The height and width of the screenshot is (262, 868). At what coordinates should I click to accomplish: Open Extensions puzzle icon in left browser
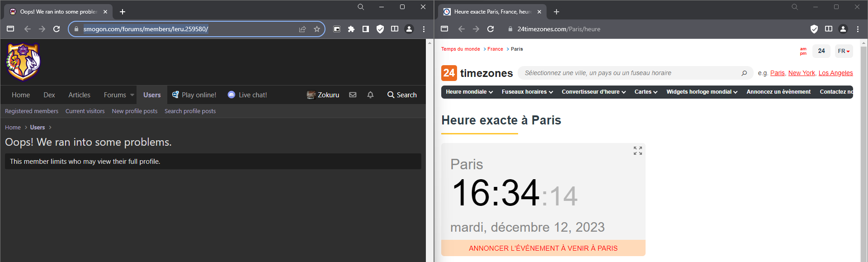tap(351, 29)
